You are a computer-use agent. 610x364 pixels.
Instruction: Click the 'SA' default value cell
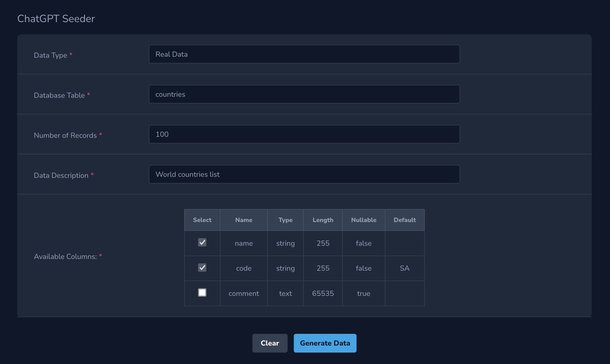click(405, 268)
